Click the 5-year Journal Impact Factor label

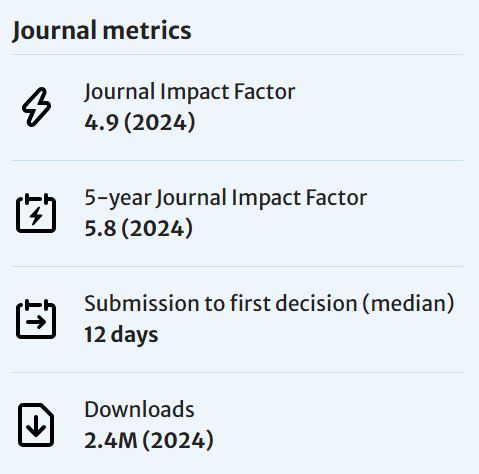226,198
